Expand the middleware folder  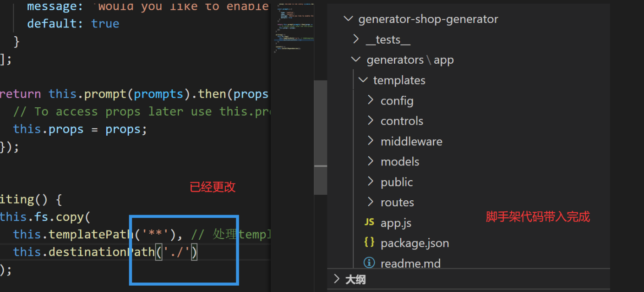pyautogui.click(x=371, y=141)
